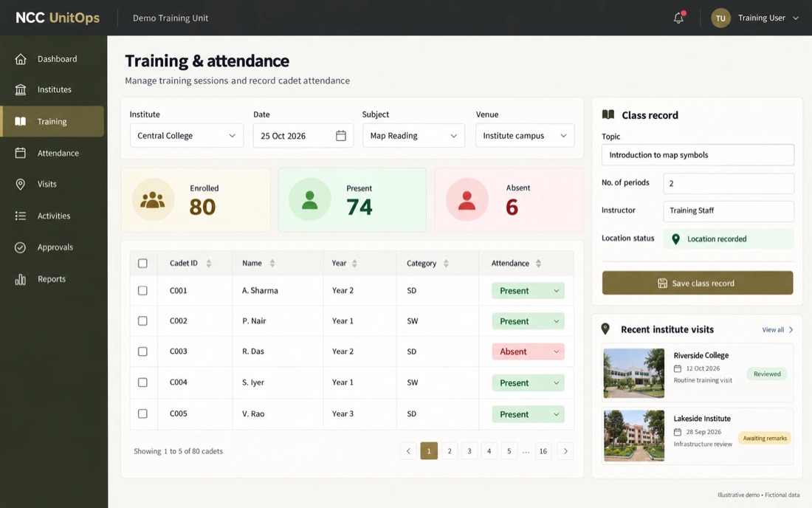Viewport: 812px width, 508px height.
Task: Open the date picker calendar icon
Action: pyautogui.click(x=341, y=136)
